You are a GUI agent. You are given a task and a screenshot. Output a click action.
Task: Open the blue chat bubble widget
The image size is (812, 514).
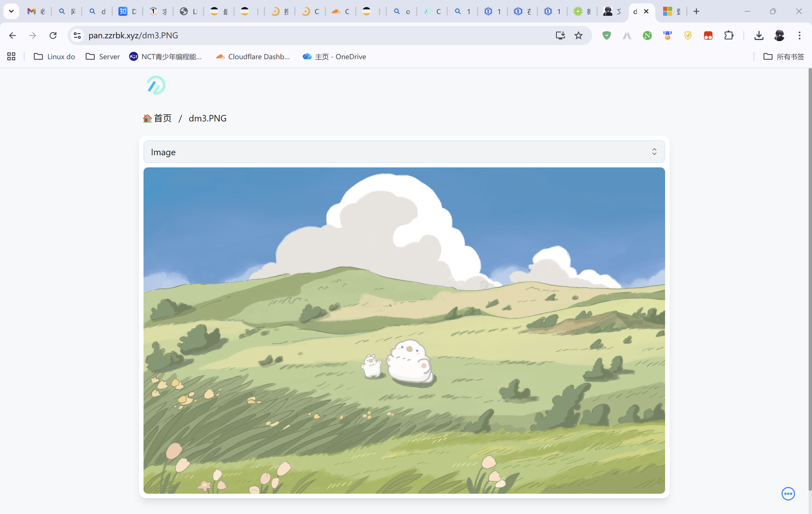(x=788, y=494)
